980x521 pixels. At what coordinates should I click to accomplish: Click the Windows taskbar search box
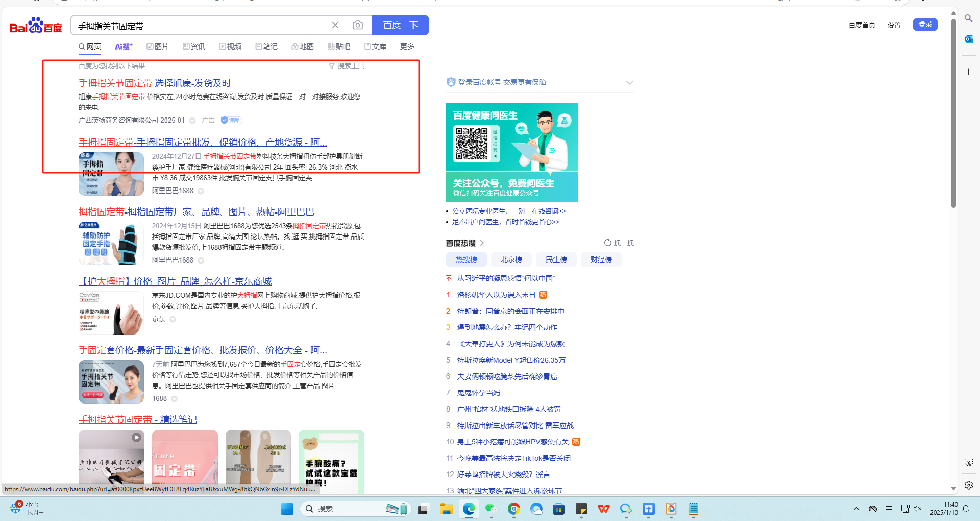tap(356, 509)
